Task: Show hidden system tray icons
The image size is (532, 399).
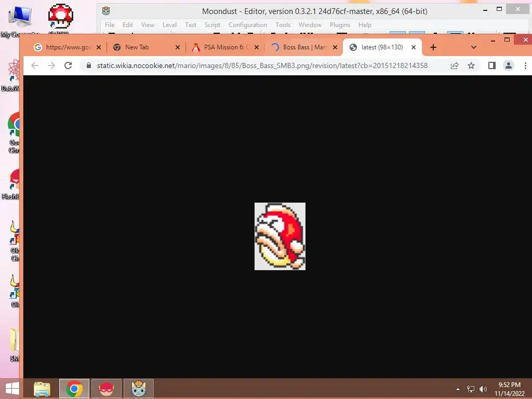Action: [458, 389]
